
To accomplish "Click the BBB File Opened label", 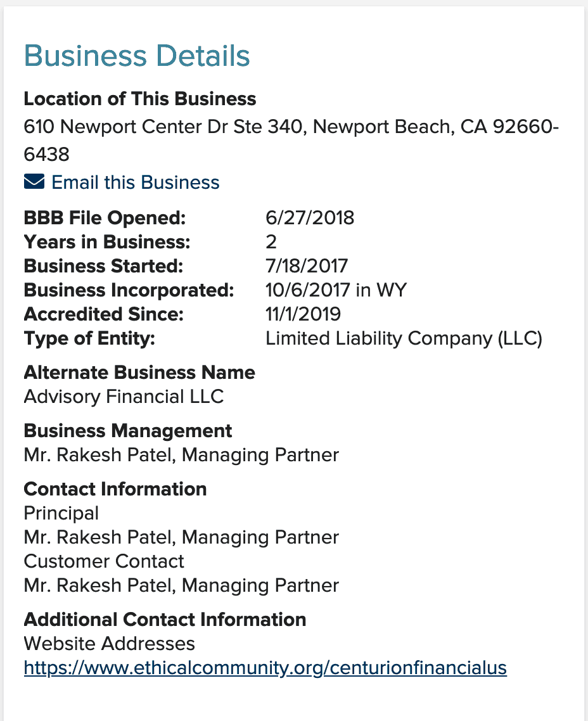I will (x=105, y=218).
